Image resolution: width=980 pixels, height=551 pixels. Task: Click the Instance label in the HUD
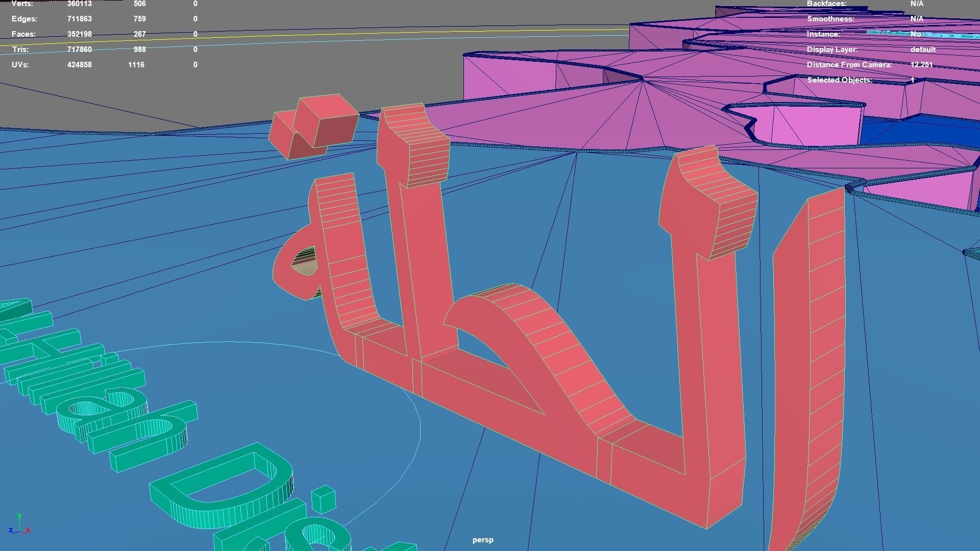pyautogui.click(x=823, y=34)
